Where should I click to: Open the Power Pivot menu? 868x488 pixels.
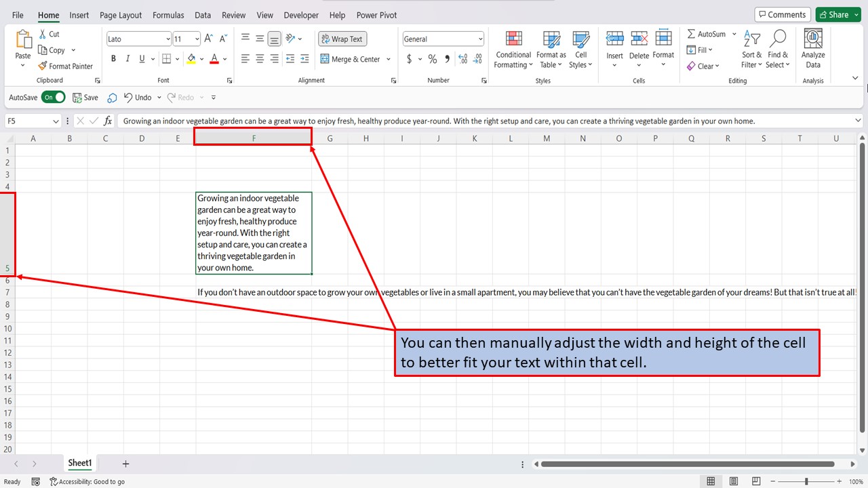[x=376, y=15]
